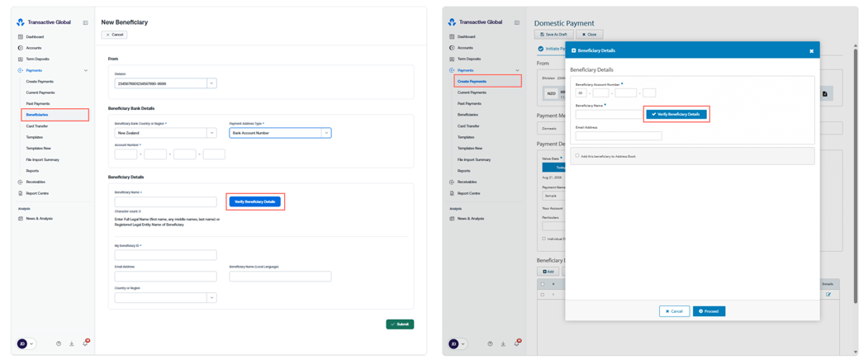868x360 pixels.
Task: Open Past Payments in New Beneficiary sidebar
Action: [38, 103]
